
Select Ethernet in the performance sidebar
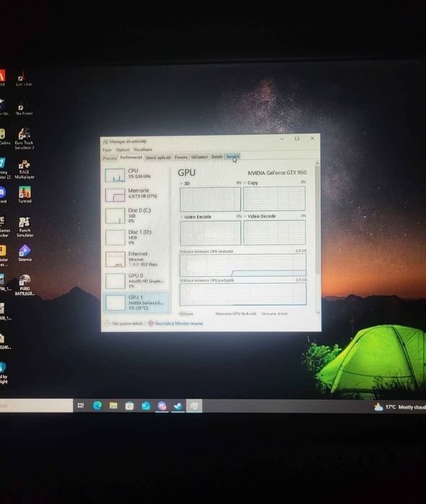136,259
